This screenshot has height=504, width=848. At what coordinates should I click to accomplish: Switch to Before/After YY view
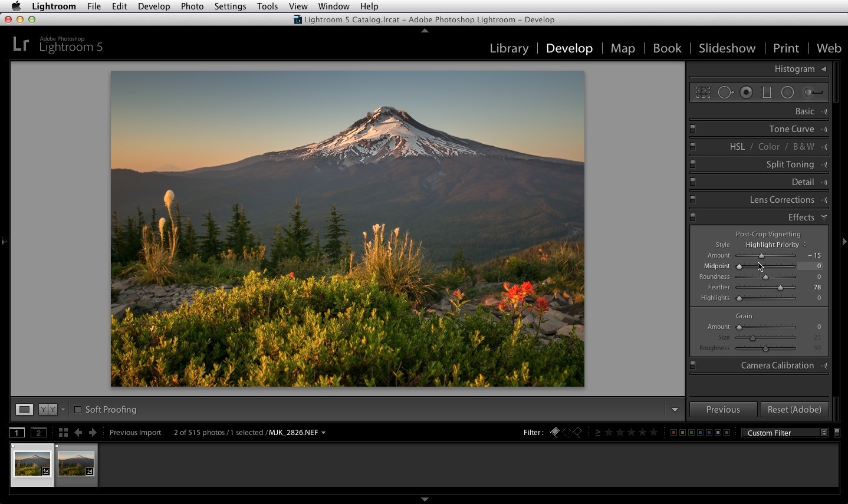coord(48,409)
